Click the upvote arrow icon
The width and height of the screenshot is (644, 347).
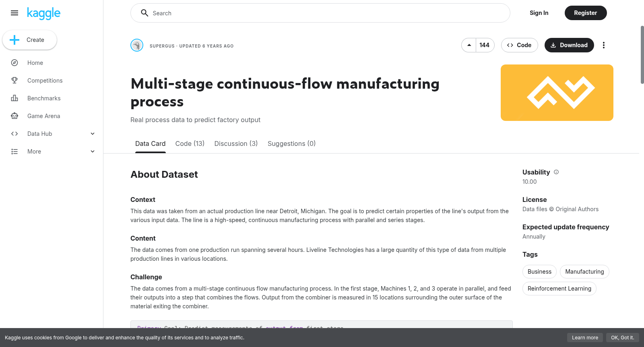(x=469, y=45)
